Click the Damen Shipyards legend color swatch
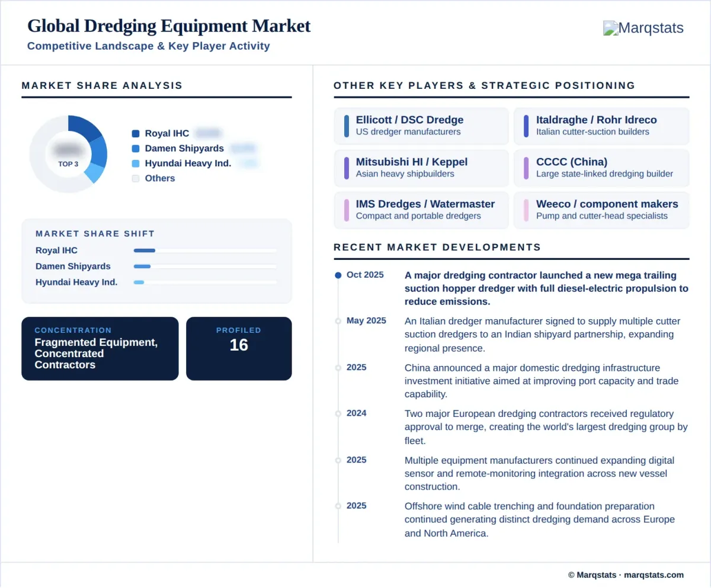The width and height of the screenshot is (711, 588). [136, 149]
